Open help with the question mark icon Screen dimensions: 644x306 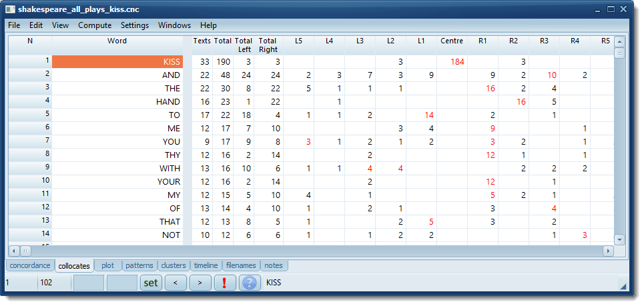(x=249, y=283)
